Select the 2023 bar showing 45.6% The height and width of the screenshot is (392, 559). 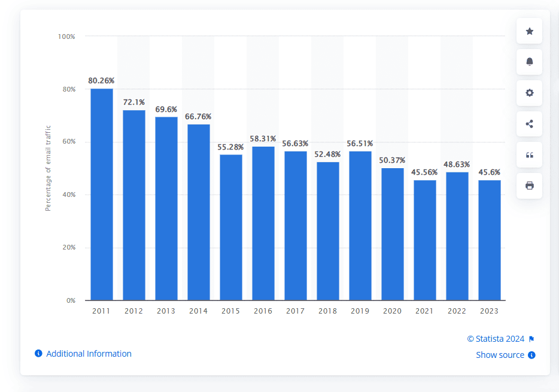[489, 240]
